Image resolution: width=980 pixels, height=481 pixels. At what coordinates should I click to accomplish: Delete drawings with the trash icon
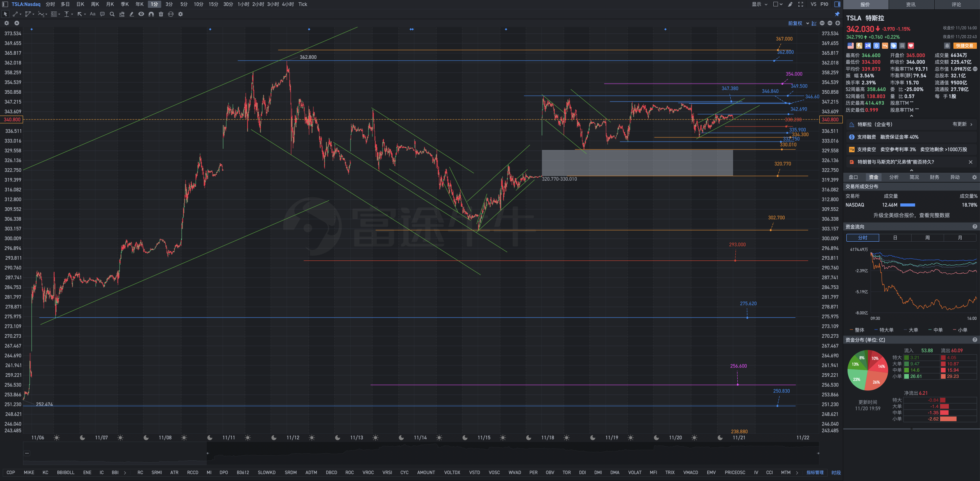pyautogui.click(x=161, y=14)
